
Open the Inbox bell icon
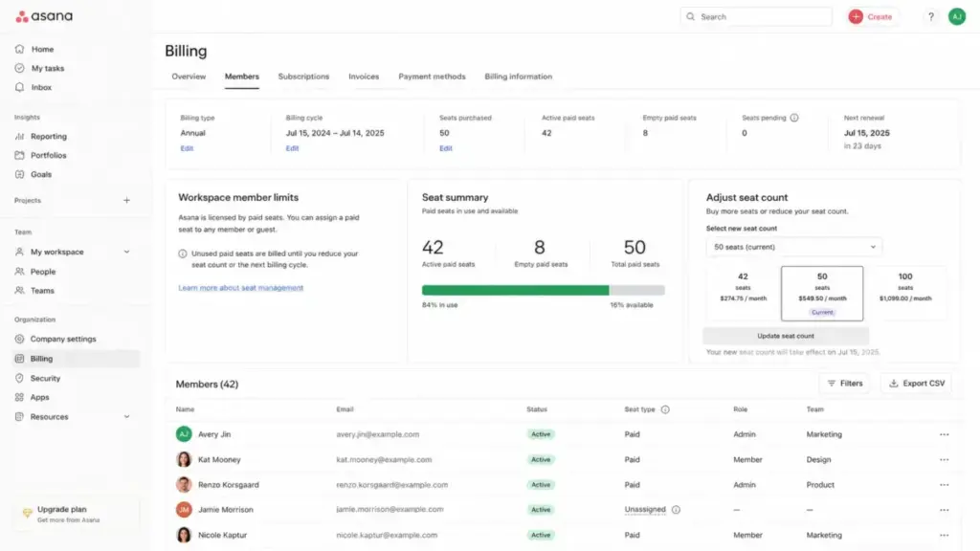point(19,87)
